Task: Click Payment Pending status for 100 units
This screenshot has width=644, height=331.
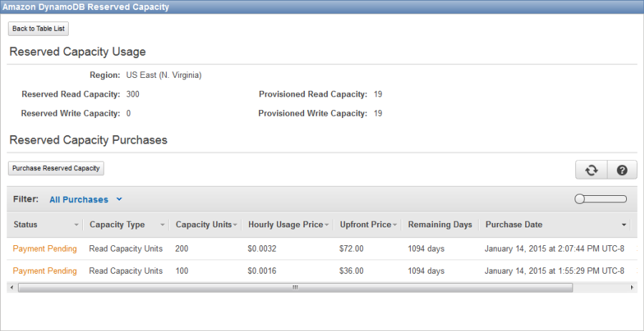Action: [44, 271]
